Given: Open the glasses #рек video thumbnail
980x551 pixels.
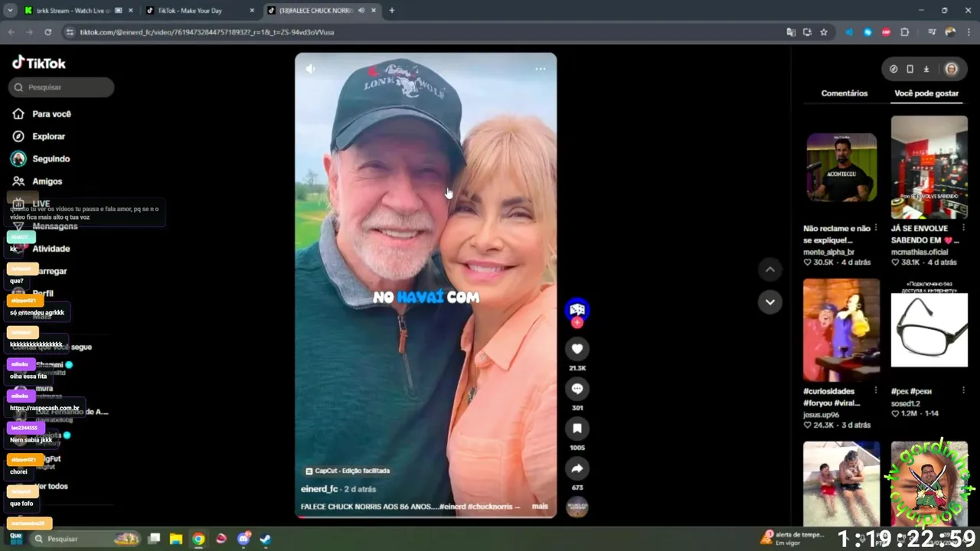Looking at the screenshot, I should tap(929, 330).
